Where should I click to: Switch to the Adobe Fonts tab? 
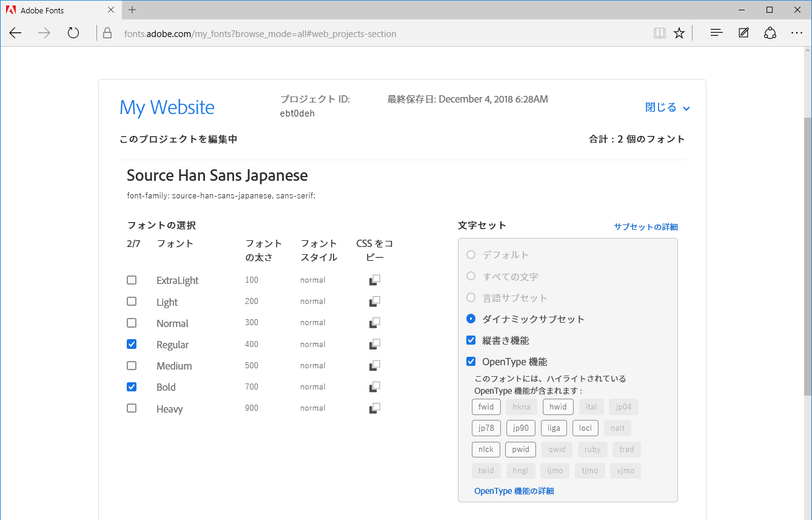click(61, 10)
